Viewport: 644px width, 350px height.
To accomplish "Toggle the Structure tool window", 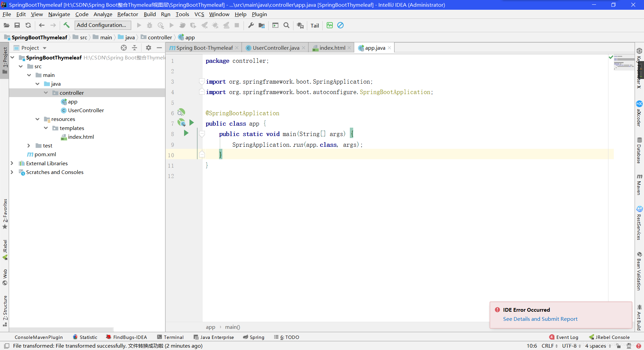I will click(5, 311).
